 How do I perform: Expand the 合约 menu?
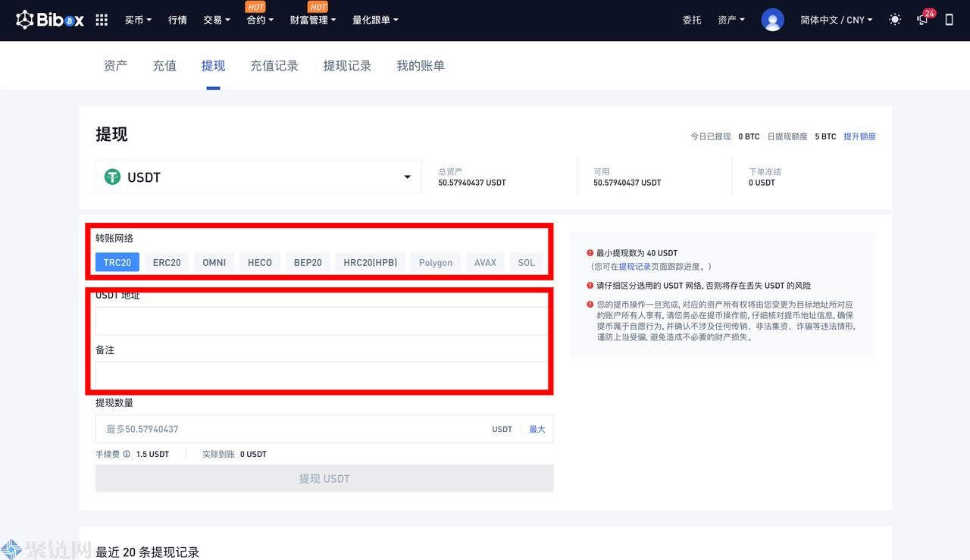pyautogui.click(x=260, y=20)
